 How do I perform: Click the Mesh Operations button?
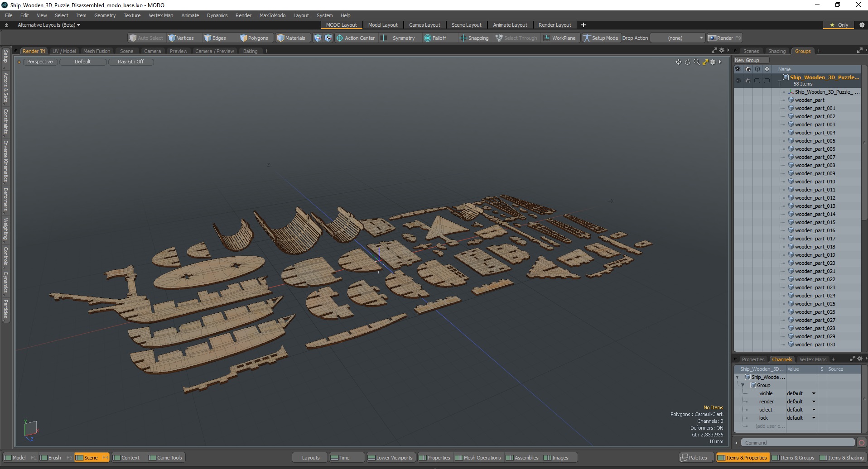click(478, 458)
